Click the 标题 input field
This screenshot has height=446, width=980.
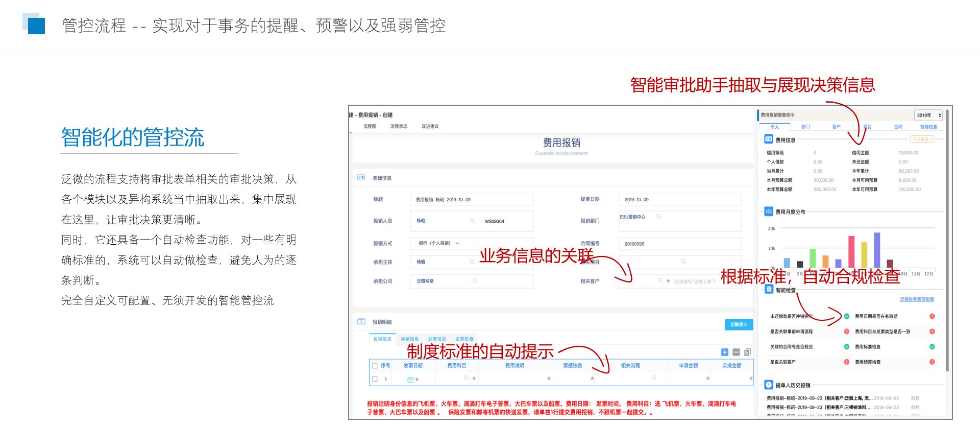(471, 200)
